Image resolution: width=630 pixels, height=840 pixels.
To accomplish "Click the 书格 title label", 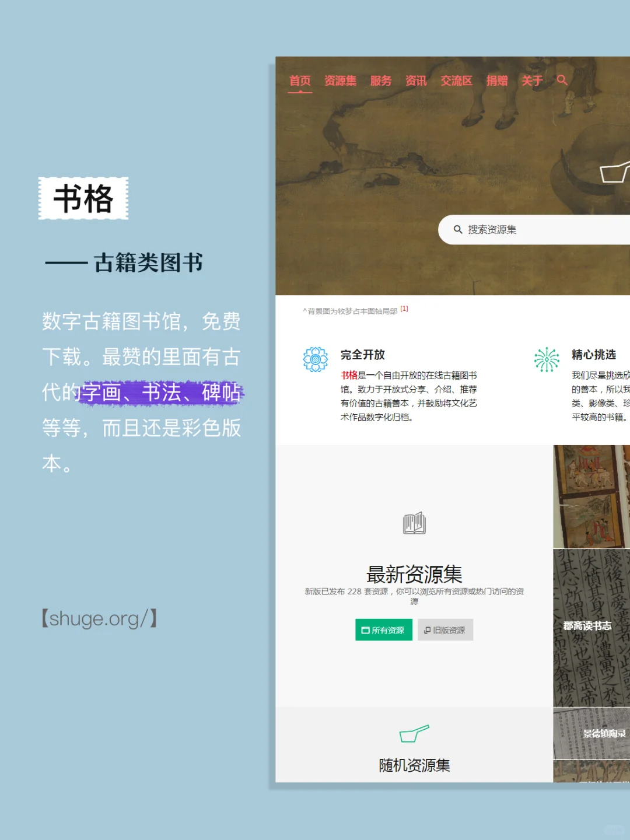I will (x=83, y=198).
